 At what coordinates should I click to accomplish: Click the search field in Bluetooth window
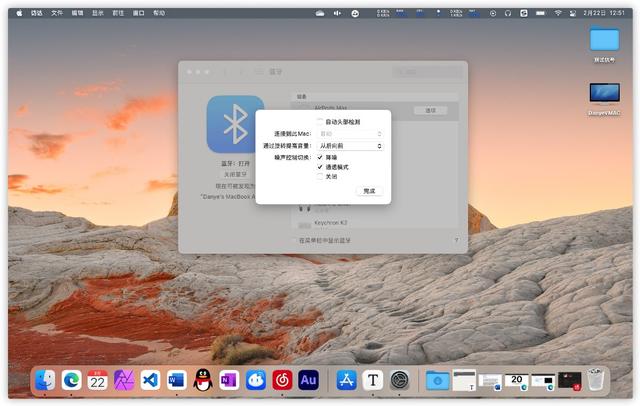click(428, 72)
